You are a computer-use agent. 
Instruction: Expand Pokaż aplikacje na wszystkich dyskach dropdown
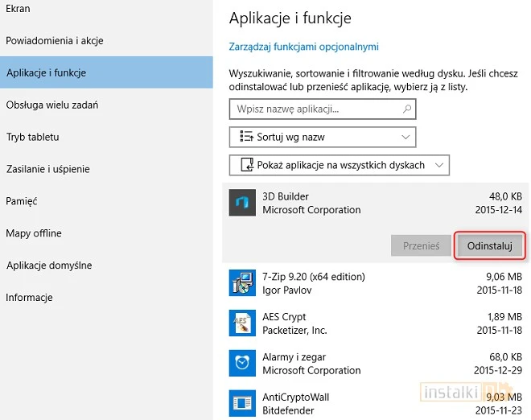pyautogui.click(x=339, y=165)
